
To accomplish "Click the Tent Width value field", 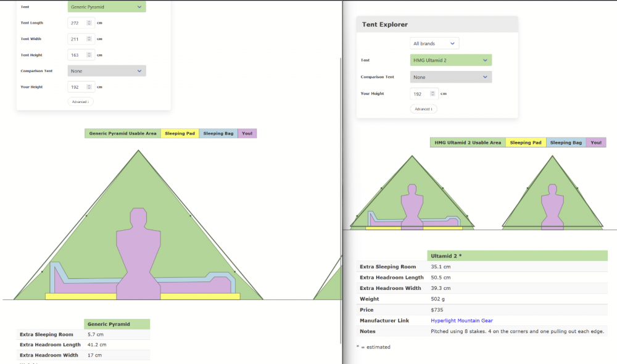I will coord(77,39).
